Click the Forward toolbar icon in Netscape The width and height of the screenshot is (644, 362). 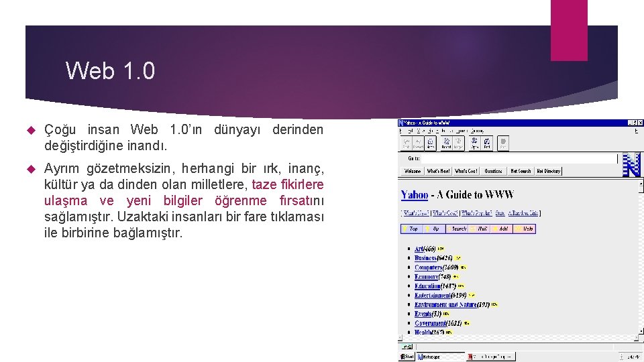tap(418, 143)
